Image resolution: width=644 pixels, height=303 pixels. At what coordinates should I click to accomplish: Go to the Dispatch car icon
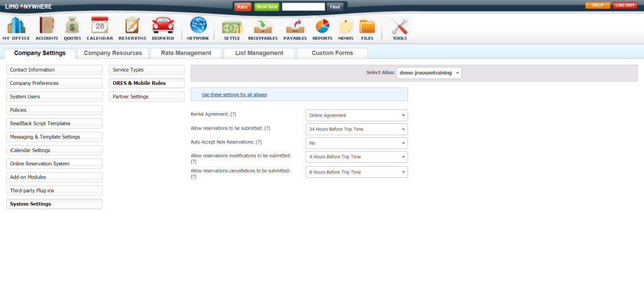(x=163, y=26)
